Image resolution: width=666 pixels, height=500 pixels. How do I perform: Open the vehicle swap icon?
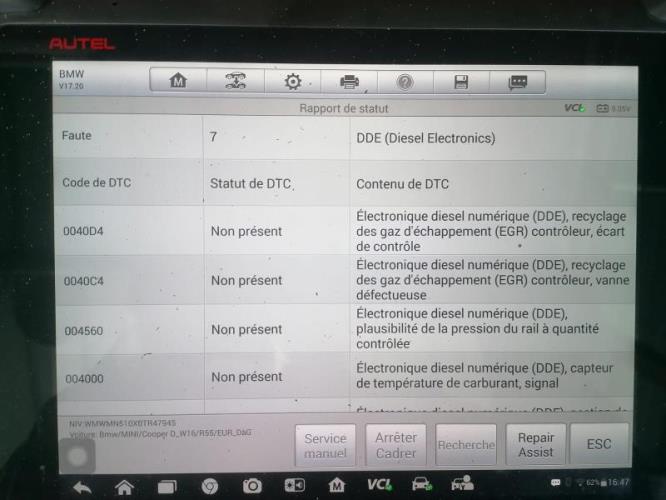tap(235, 81)
